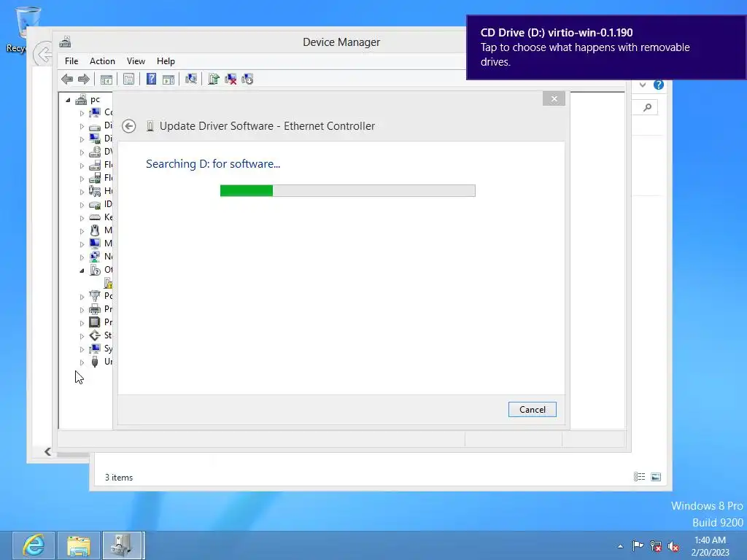Screen dimensions: 747x560
Task: Show hidden tray icons arrow
Action: coord(620,546)
